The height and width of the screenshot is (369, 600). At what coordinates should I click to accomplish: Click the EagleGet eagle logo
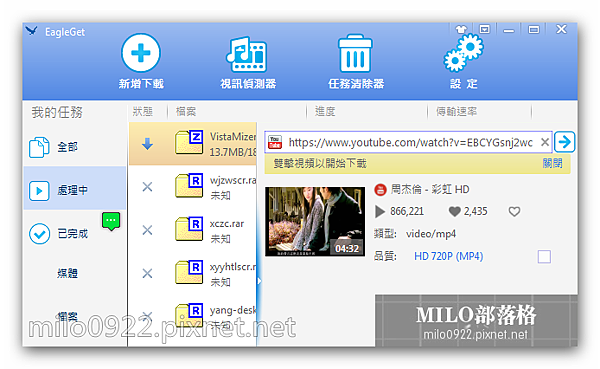pyautogui.click(x=32, y=31)
